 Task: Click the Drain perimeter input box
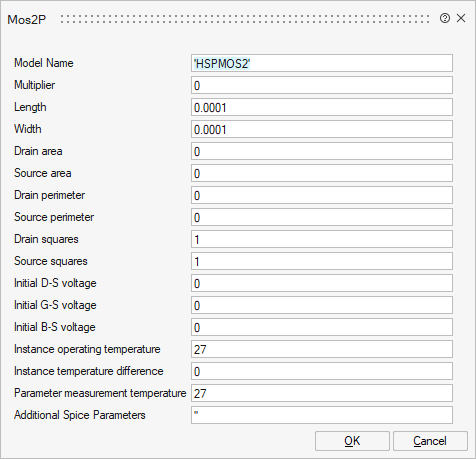pos(322,195)
